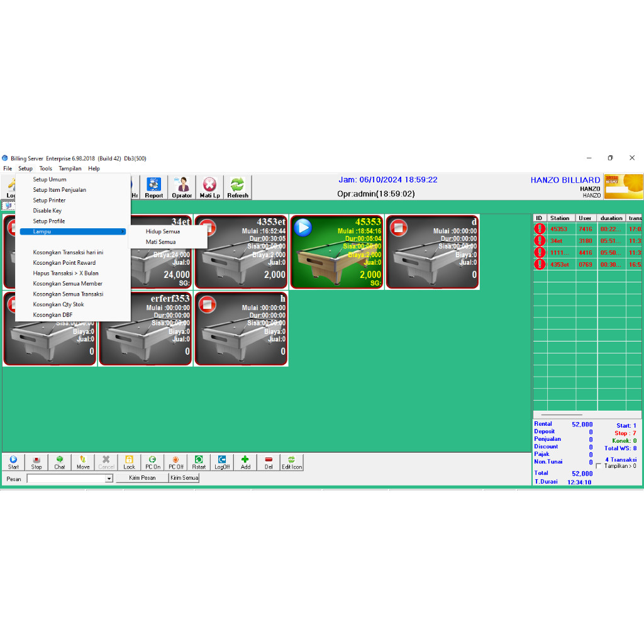
Task: Click the Del station button
Action: coord(269,462)
